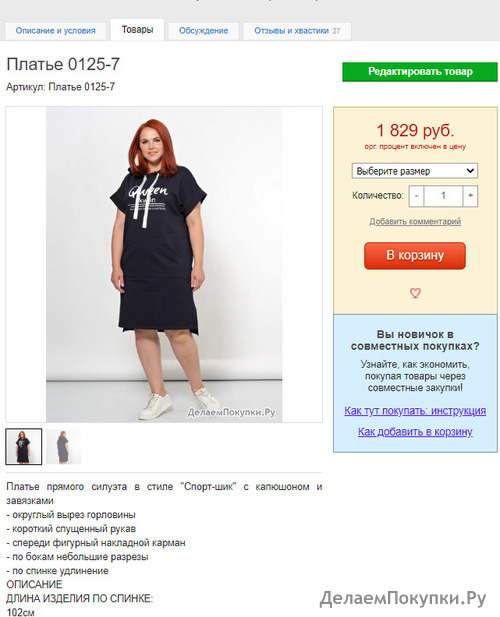Click the 1 829 руб. price text
Image resolution: width=500 pixels, height=617 pixels.
[415, 131]
